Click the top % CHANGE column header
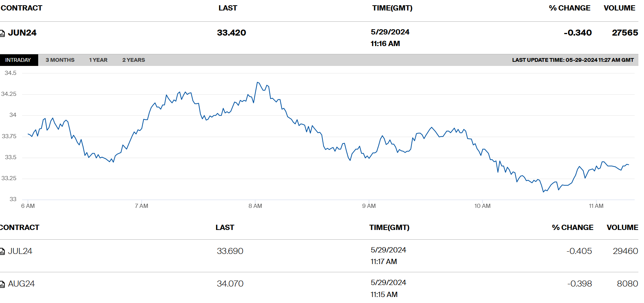 coord(569,8)
